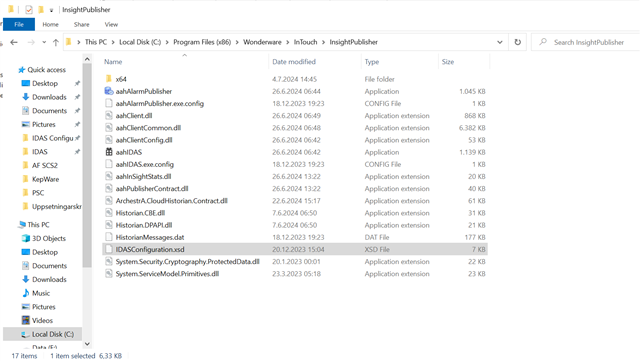Open the File menu tab
Image resolution: width=640 pixels, height=361 pixels.
pyautogui.click(x=19, y=25)
